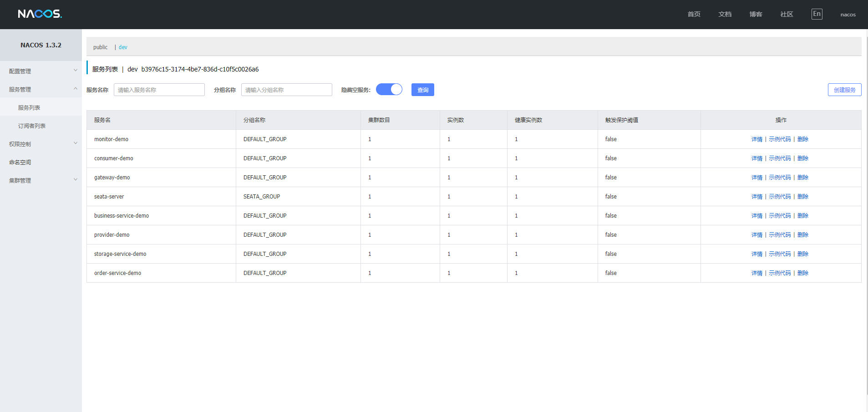Switch to the public namespace tab
Image resolution: width=868 pixels, height=412 pixels.
pyautogui.click(x=100, y=47)
